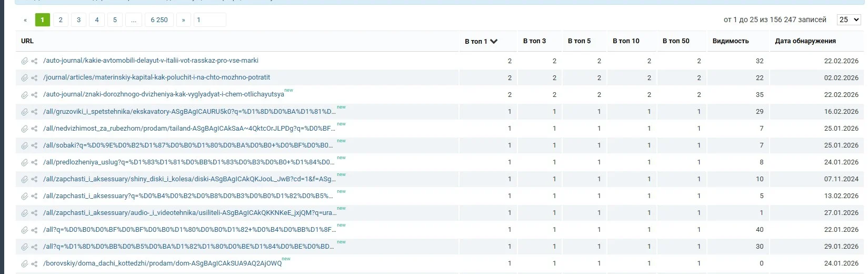Viewport: 868px width, 274px height.
Task: Jump to last page 6 250
Action: tap(159, 20)
